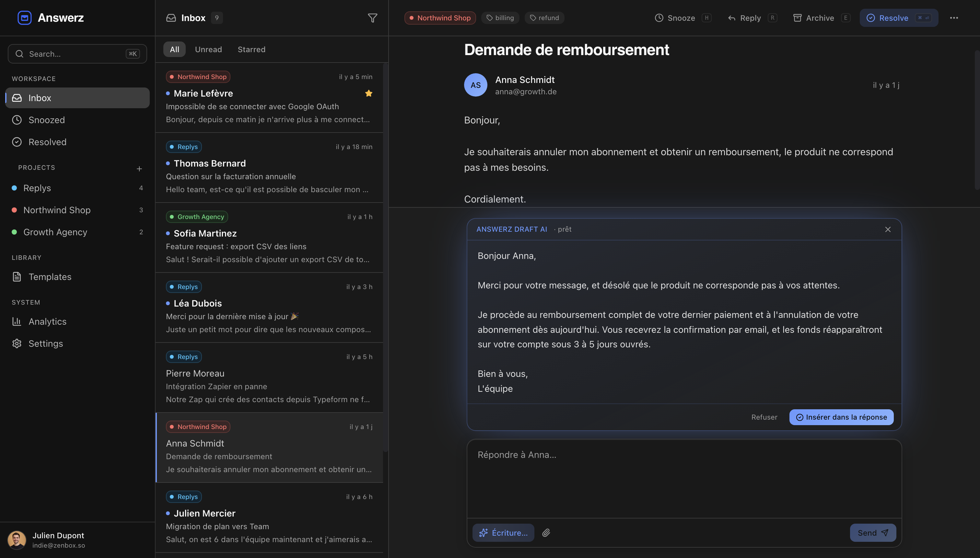Image resolution: width=980 pixels, height=558 pixels.
Task: Click the Écriture AI writing button
Action: (x=503, y=533)
